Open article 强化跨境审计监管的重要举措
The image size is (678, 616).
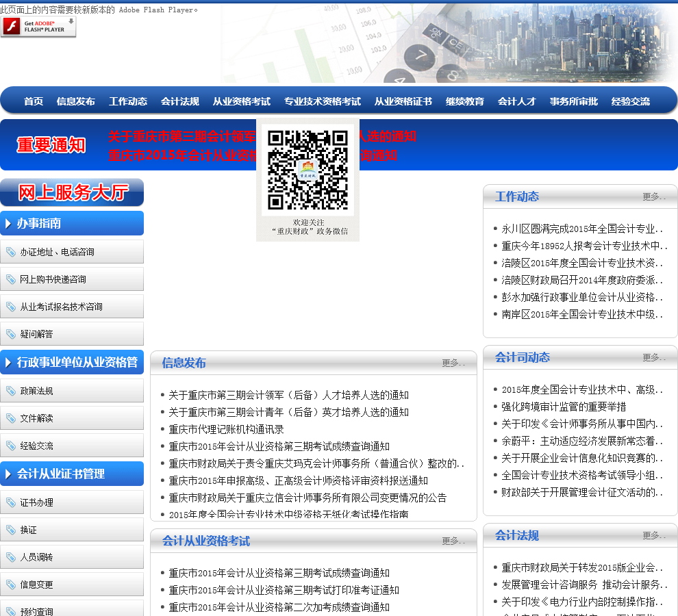(x=564, y=407)
